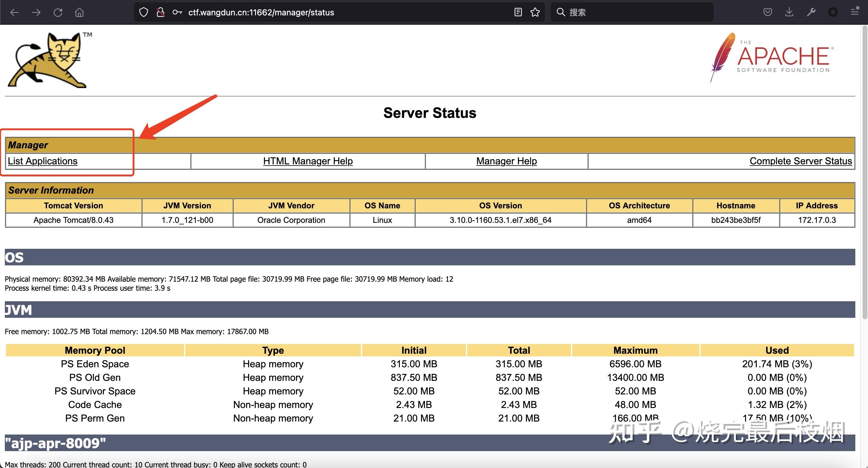Click the 6596.00 MB maximum value
The height and width of the screenshot is (468, 868).
pos(636,364)
